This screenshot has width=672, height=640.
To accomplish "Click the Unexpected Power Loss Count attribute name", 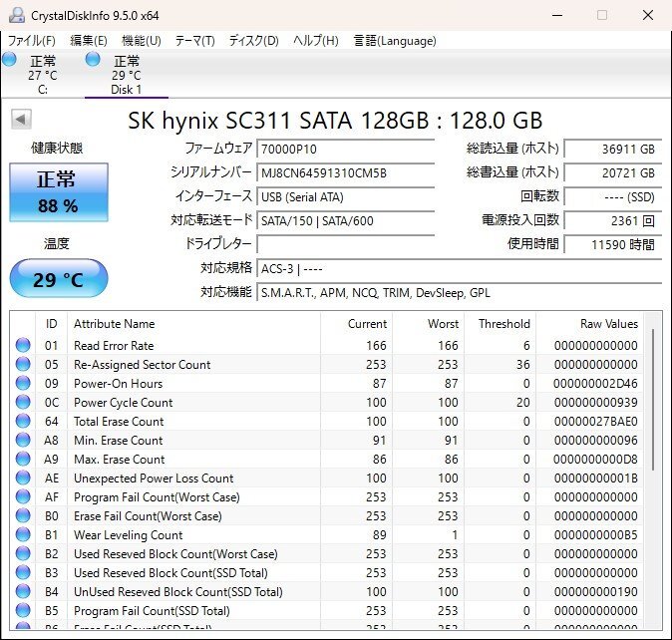I will point(154,479).
